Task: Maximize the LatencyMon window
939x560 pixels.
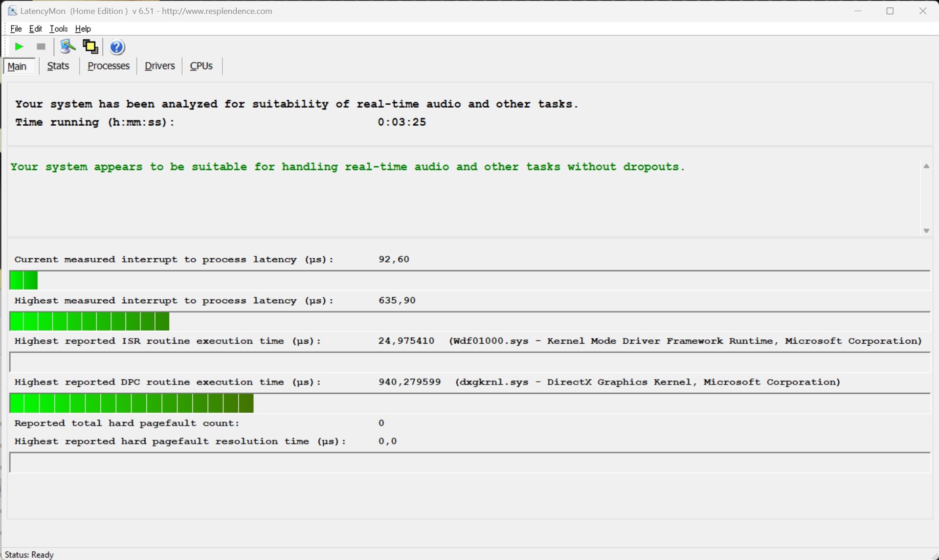Action: tap(890, 11)
